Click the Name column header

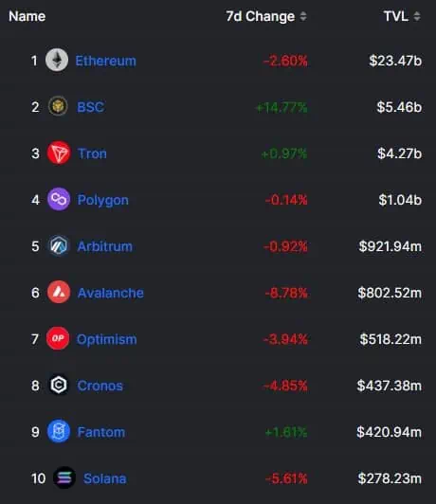click(x=27, y=16)
